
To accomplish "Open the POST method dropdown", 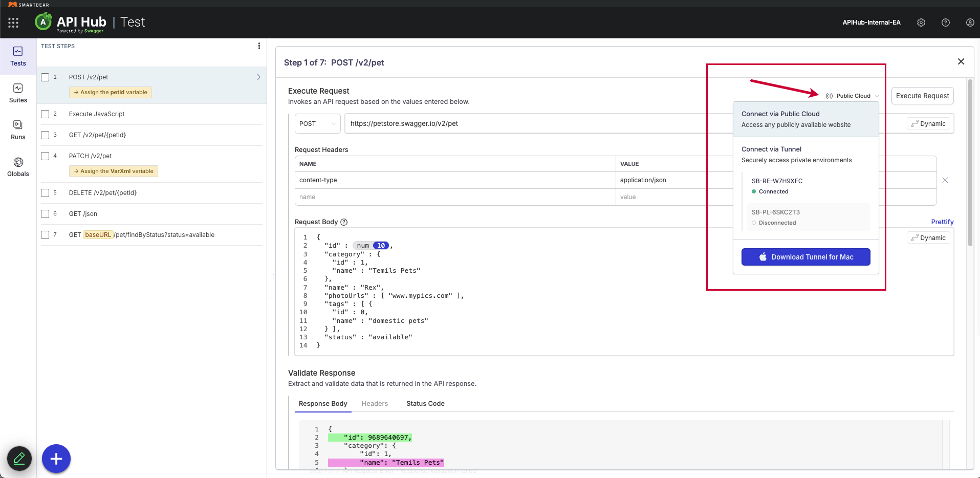I will click(317, 124).
